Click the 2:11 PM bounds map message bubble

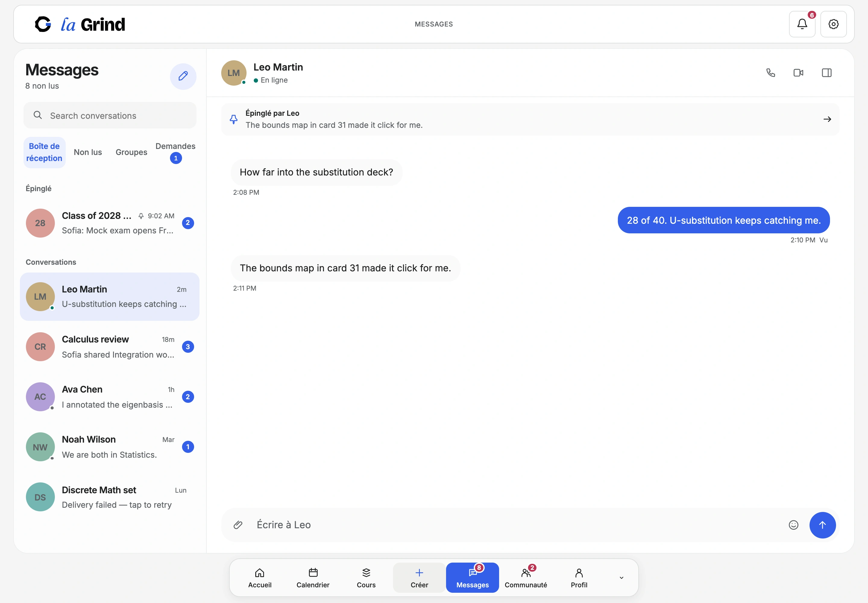(x=345, y=268)
